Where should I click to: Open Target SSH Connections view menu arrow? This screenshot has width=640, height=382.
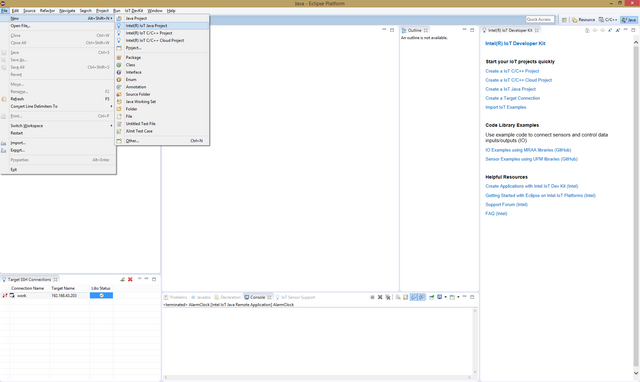coord(139,279)
